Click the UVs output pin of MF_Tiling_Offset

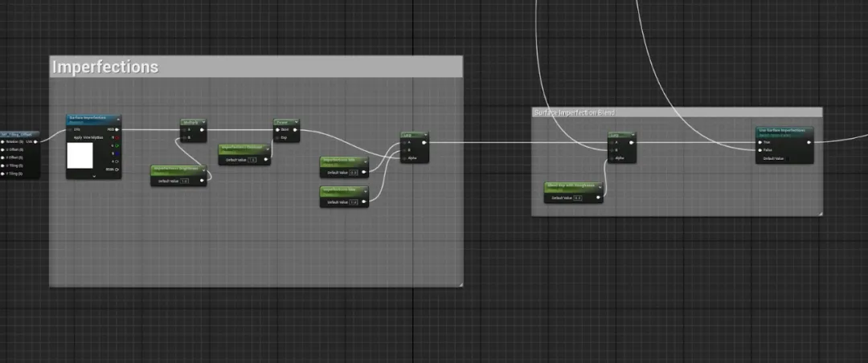tap(35, 141)
